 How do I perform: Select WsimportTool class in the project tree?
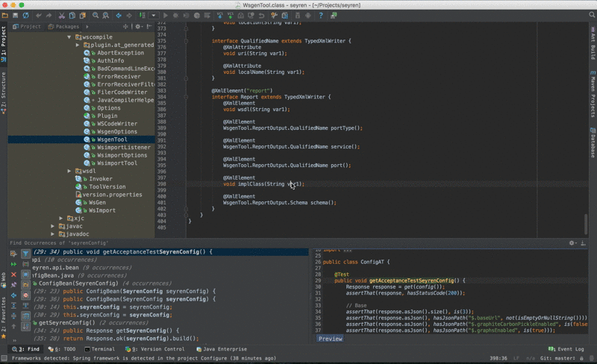[x=116, y=163]
